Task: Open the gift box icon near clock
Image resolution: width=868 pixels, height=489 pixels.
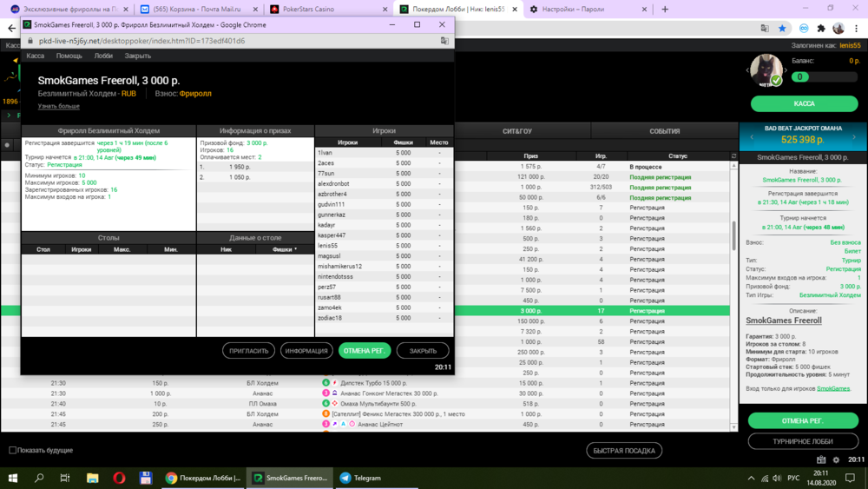Action: pos(821,459)
